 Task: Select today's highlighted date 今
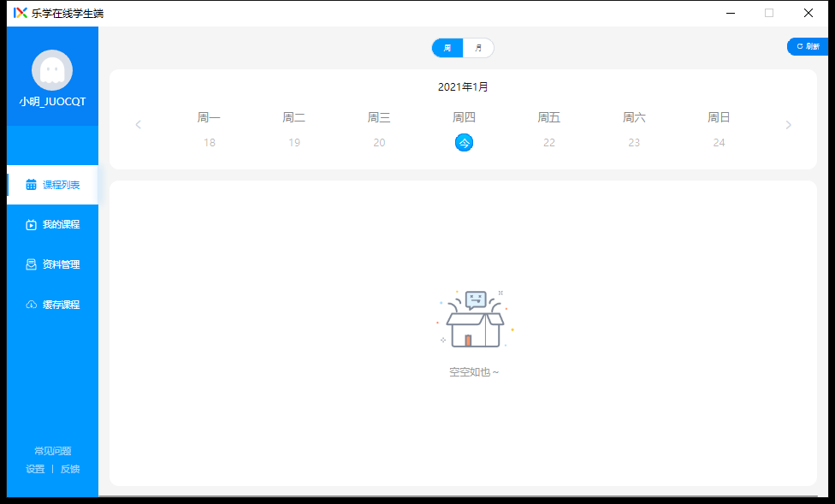(464, 143)
